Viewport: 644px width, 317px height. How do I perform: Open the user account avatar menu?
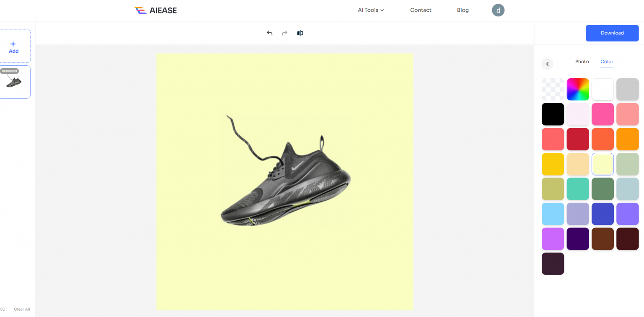click(x=498, y=10)
